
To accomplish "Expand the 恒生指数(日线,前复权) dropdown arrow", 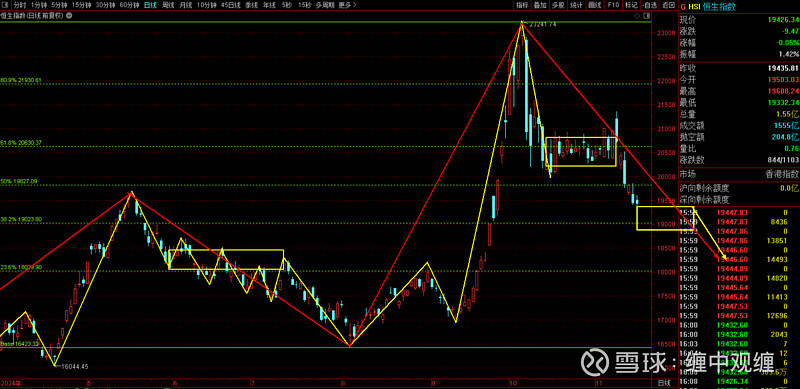I will [x=69, y=15].
